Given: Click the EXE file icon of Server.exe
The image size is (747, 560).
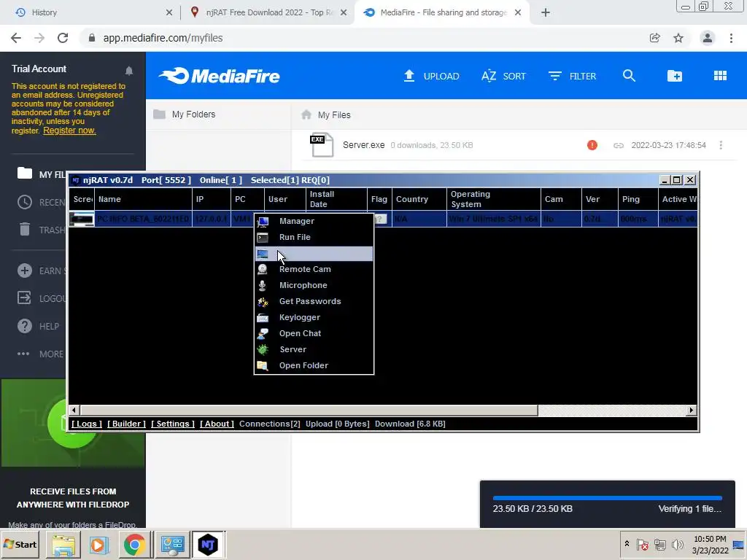Looking at the screenshot, I should (322, 145).
